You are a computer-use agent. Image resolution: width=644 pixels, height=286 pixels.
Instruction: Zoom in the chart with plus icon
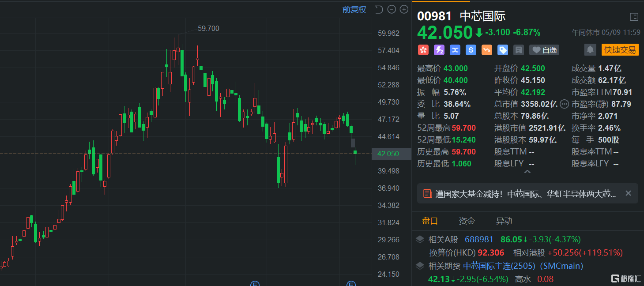404,9
